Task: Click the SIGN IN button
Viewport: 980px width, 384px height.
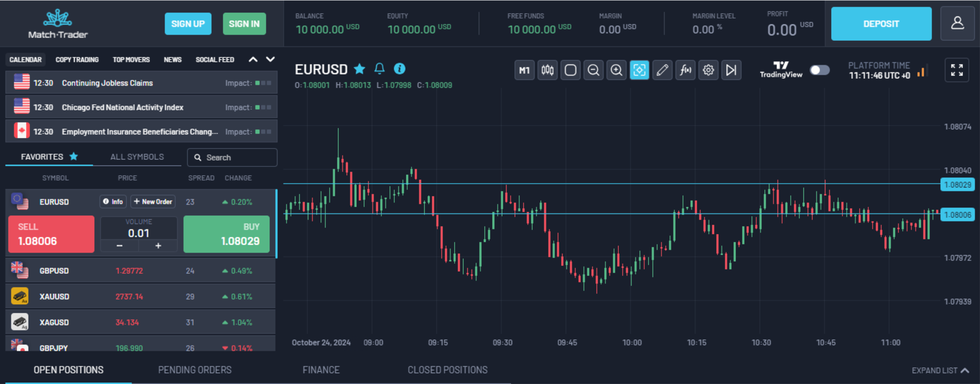Action: [244, 24]
